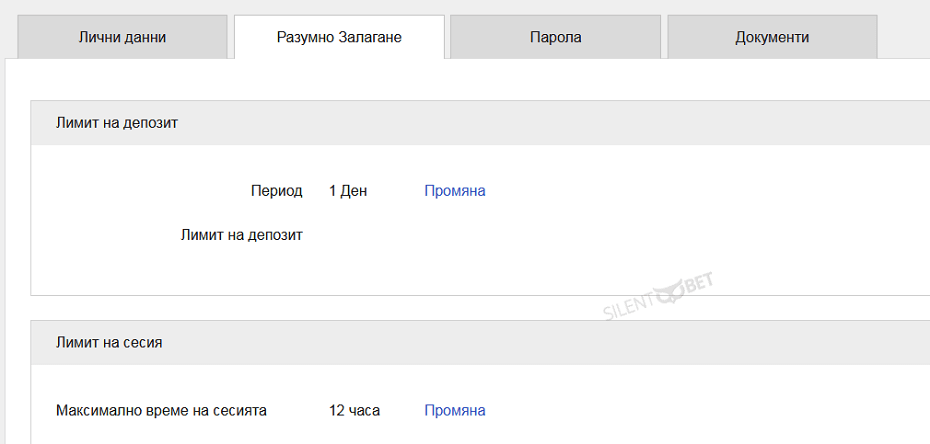Click Промяна next to 12 часа session time

[x=454, y=410]
